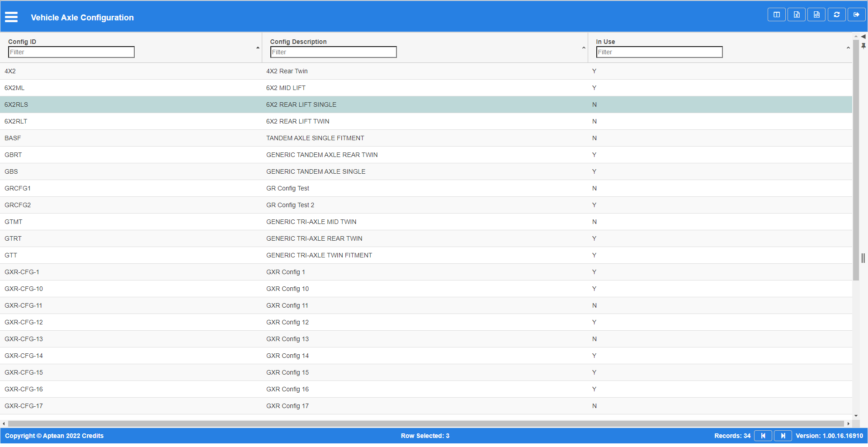Screen dimensions: 868x447
Task: Click the vertical scrollbar thumb
Action: click(x=856, y=160)
